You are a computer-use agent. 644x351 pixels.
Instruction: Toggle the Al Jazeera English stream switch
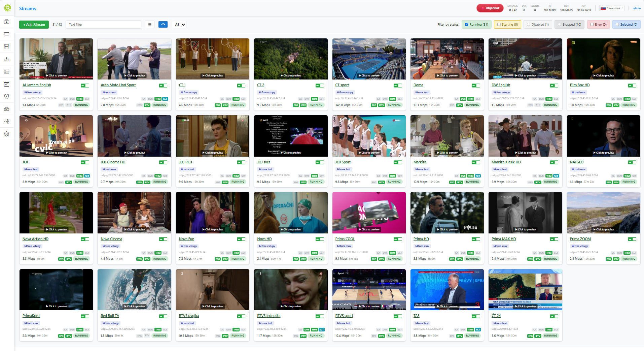click(85, 86)
